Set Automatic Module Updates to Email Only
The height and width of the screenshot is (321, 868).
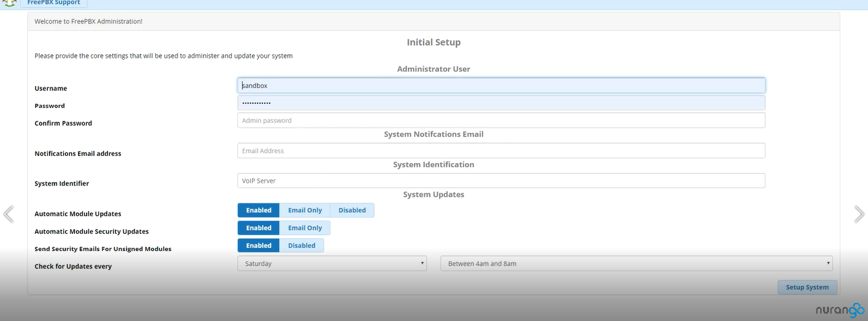(305, 210)
